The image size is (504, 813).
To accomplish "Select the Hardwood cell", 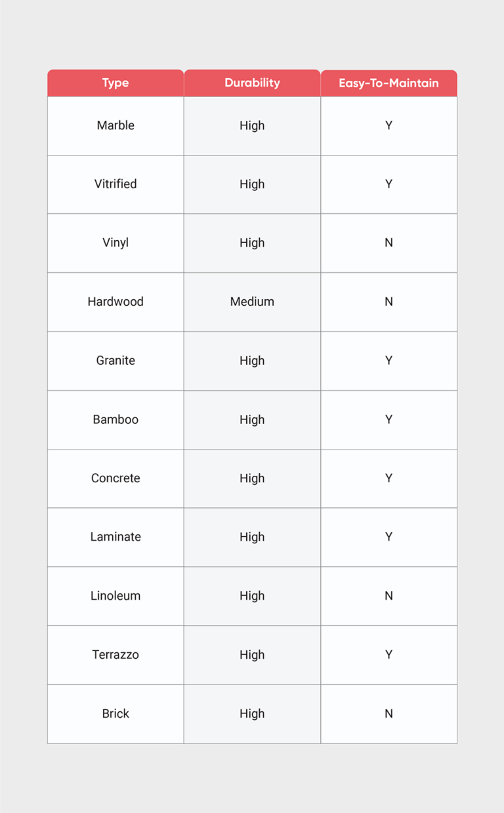I will (115, 302).
